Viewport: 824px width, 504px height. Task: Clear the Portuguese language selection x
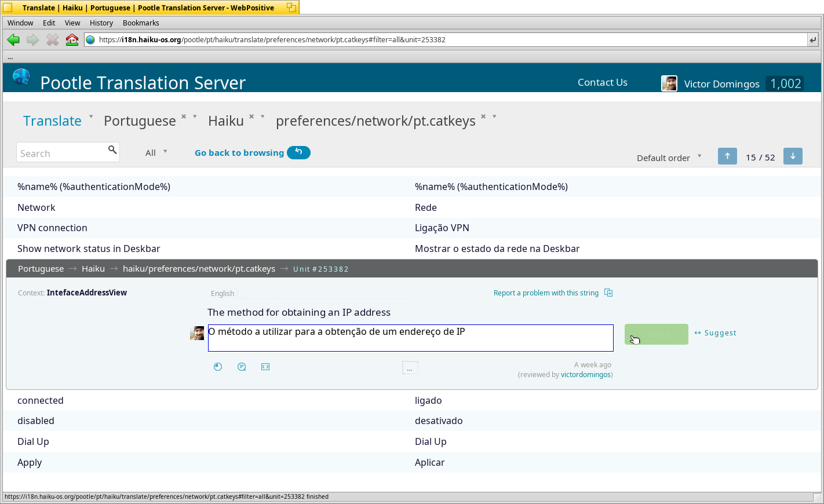[184, 116]
